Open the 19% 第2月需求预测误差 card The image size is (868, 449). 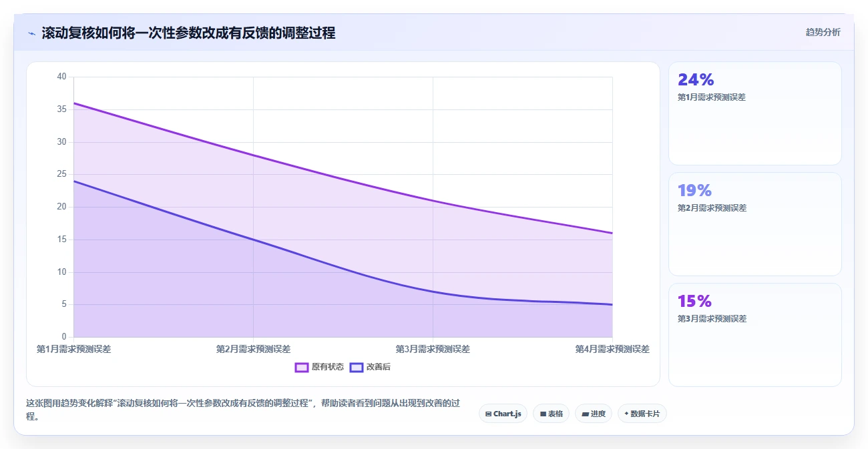pyautogui.click(x=754, y=224)
